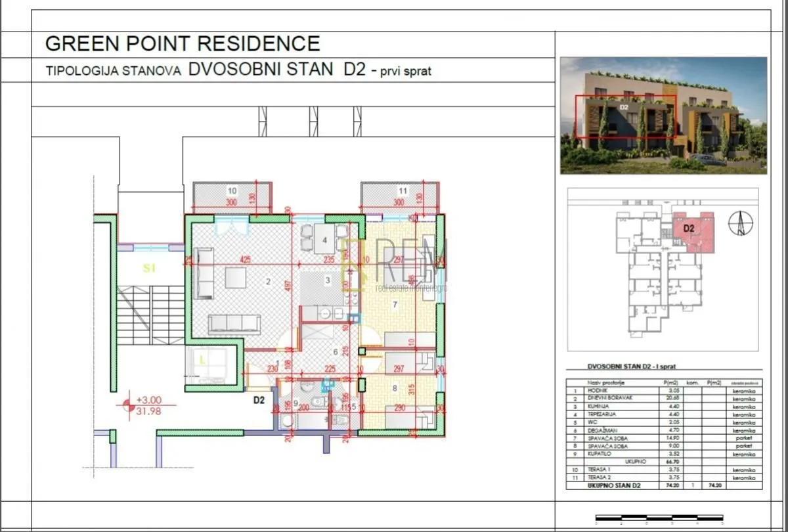Click the dining table in room 4
This screenshot has height=532, width=788.
(x=324, y=238)
